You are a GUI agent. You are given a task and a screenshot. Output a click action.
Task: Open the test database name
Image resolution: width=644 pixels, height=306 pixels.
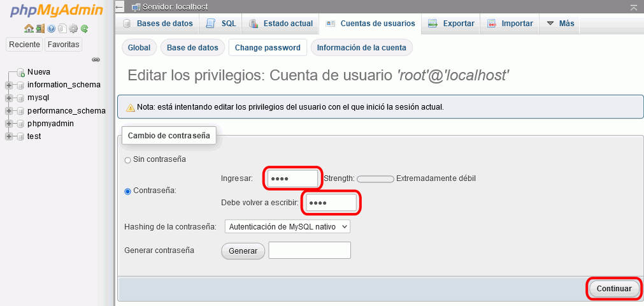[x=34, y=136]
